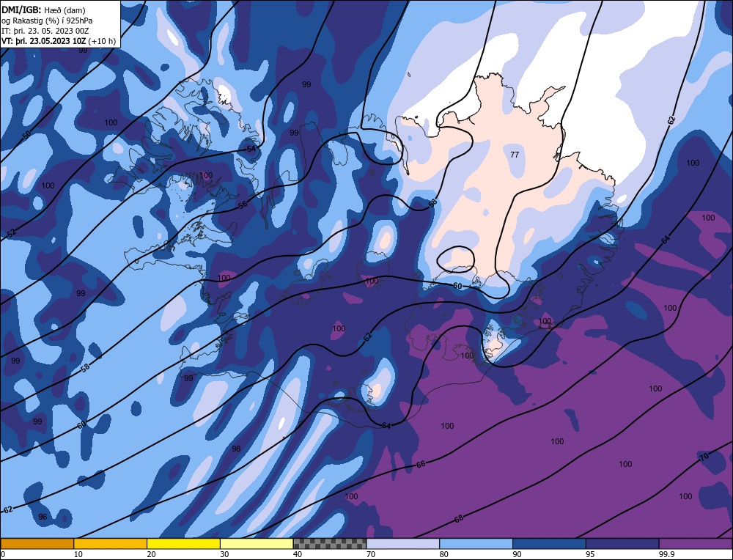The image size is (733, 560).
Task: Click the light blue 80–90 legend swatch
Action: click(476, 543)
